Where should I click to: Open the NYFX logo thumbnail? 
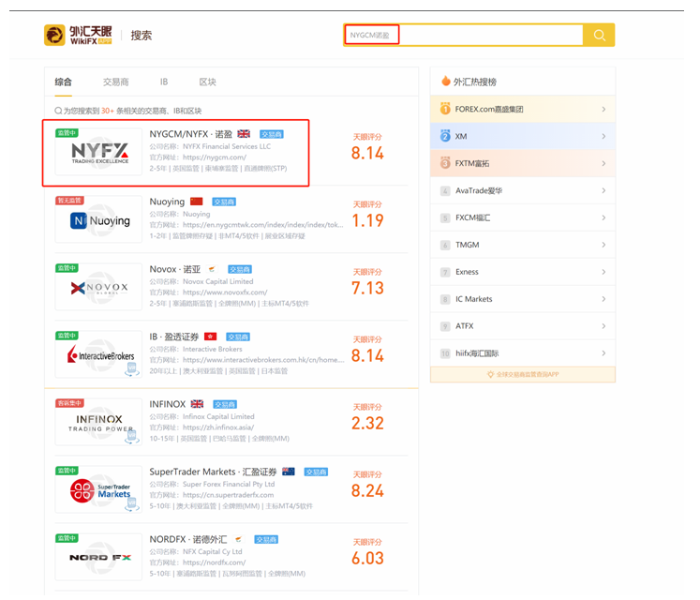pos(98,152)
